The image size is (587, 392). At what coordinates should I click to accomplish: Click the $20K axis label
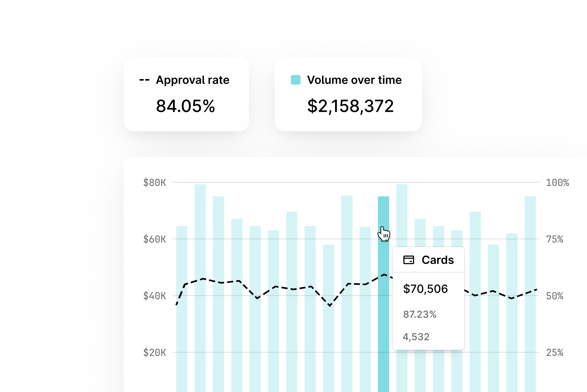[154, 353]
